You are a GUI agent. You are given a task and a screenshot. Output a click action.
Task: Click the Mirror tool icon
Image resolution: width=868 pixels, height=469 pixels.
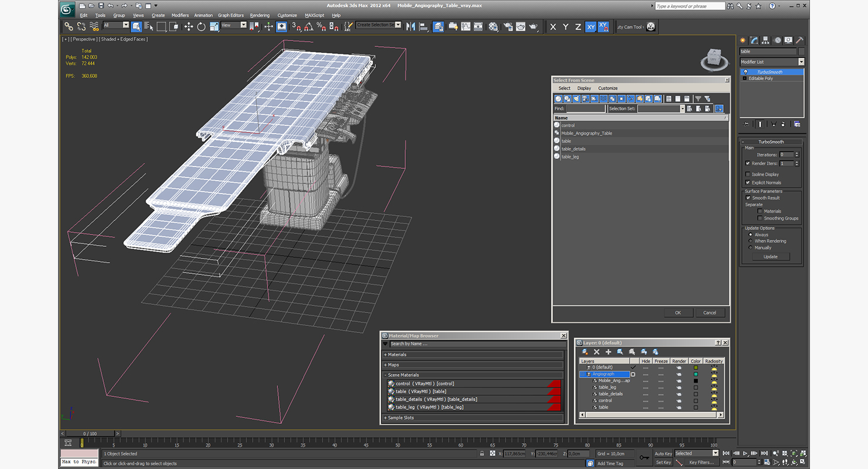coord(410,26)
